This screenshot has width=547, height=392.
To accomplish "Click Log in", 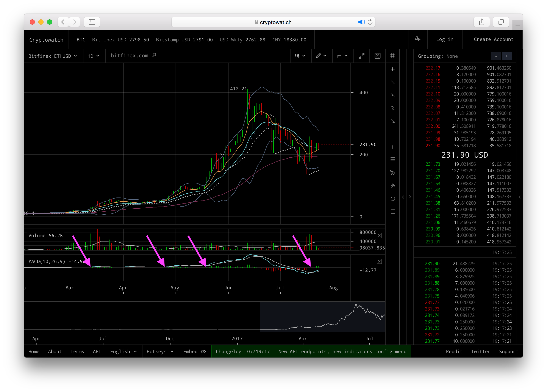I will (445, 39).
